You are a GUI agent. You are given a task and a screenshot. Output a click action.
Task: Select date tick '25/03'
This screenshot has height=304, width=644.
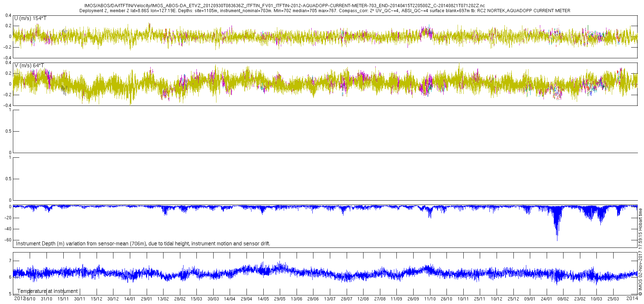point(613,299)
